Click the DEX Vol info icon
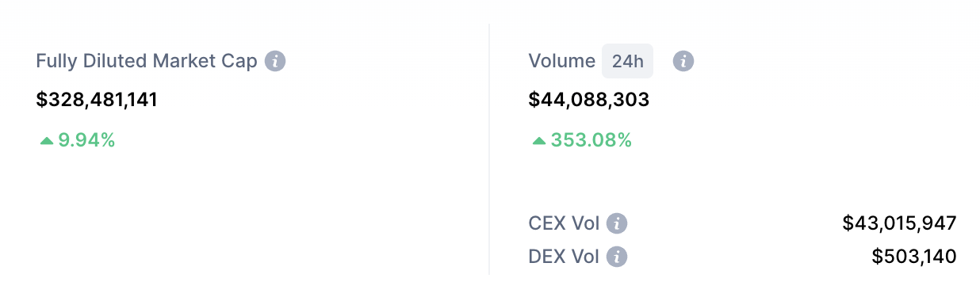Viewport: 980px width, 301px height. point(617,257)
